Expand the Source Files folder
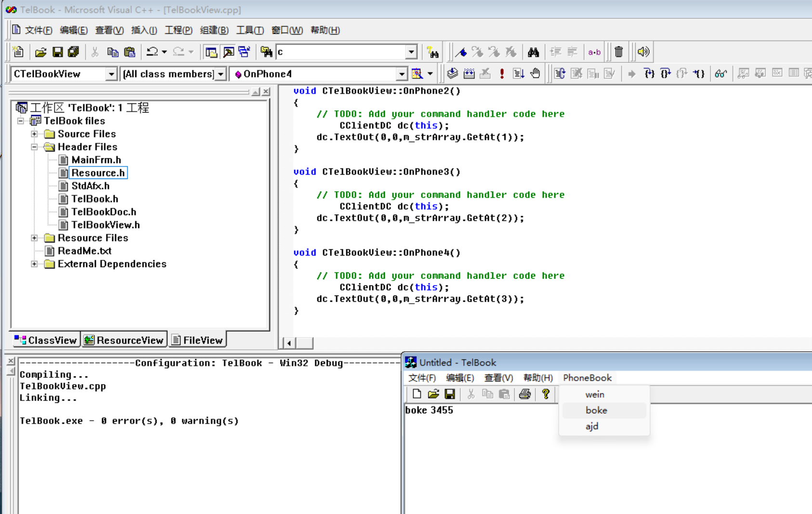Screen dimensions: 812x514 click(x=34, y=134)
